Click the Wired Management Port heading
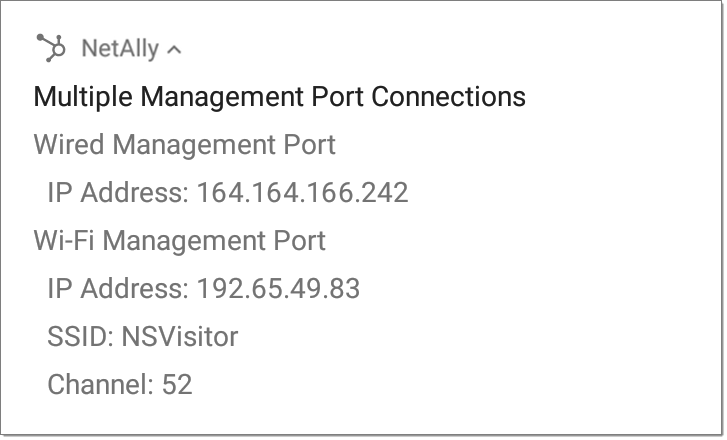Viewport: 727px width, 440px height. tap(185, 144)
